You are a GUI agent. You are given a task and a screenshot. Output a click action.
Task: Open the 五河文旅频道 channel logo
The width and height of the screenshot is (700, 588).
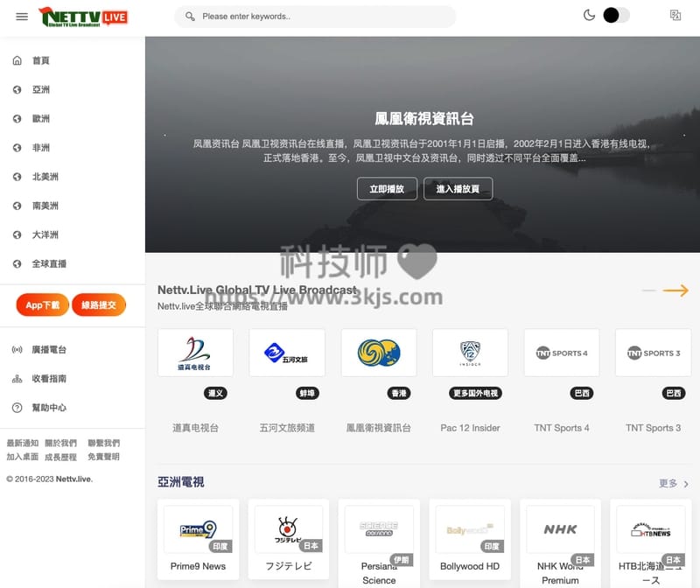tap(287, 353)
